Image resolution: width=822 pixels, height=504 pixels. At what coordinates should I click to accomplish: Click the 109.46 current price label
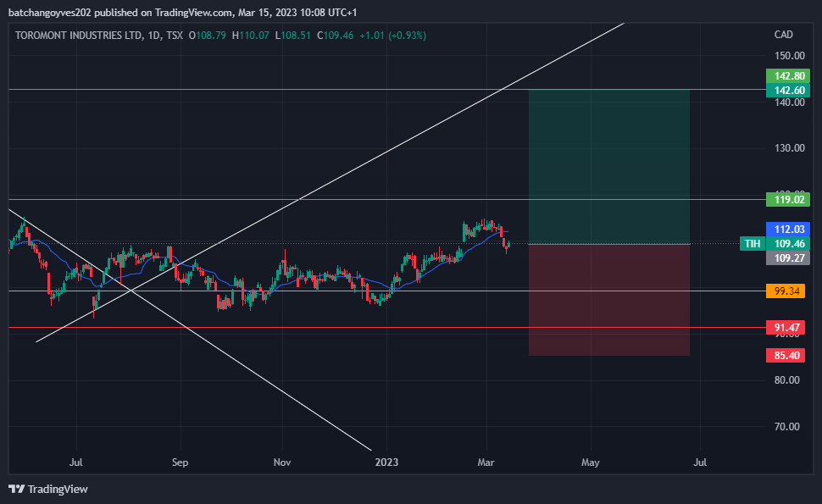[x=788, y=244]
